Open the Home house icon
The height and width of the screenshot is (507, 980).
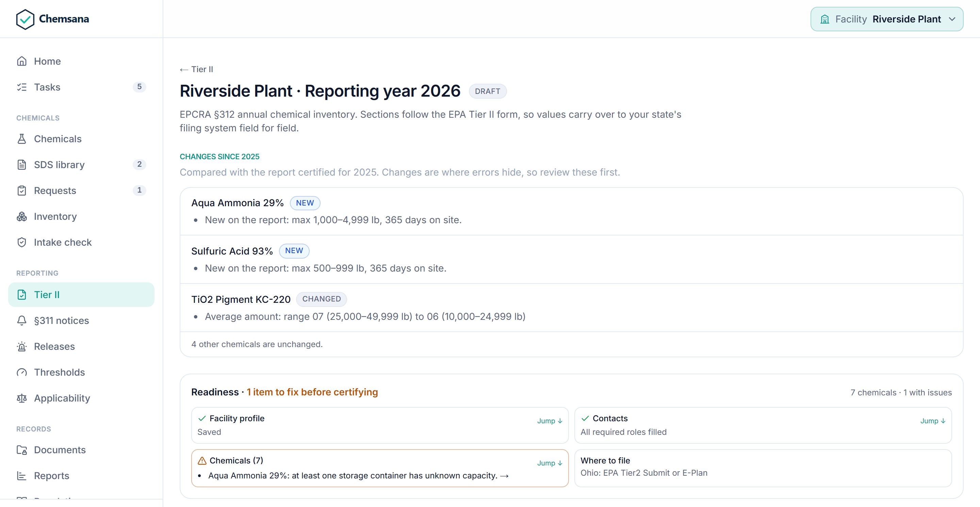click(22, 61)
